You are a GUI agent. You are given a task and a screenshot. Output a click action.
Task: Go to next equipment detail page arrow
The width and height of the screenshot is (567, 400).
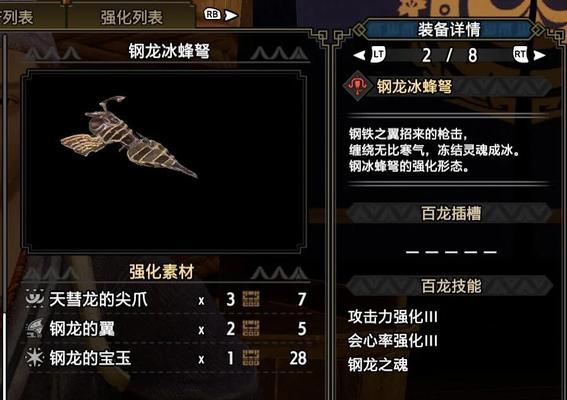coord(539,55)
